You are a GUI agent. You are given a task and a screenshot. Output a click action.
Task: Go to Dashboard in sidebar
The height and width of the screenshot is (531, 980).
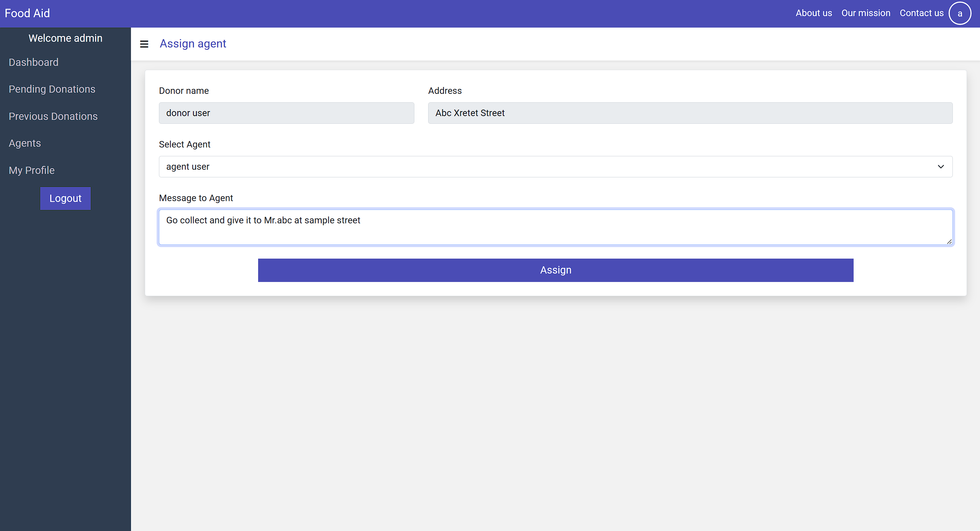tap(34, 62)
